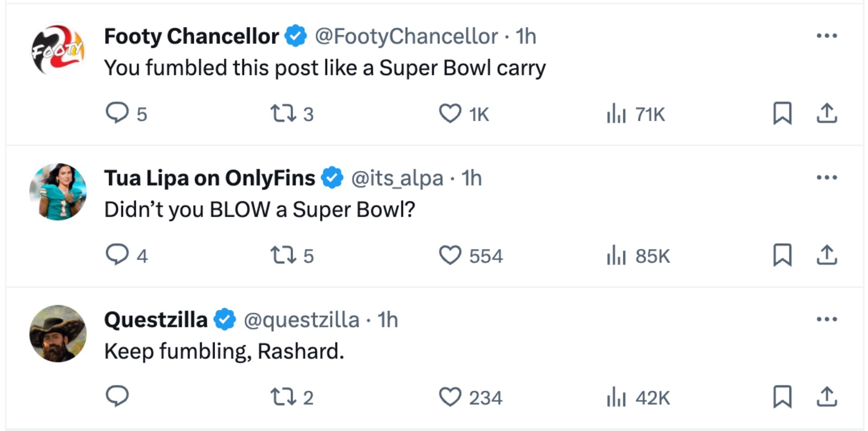The image size is (868, 431).
Task: Open more options on Questzilla's post
Action: tap(826, 319)
